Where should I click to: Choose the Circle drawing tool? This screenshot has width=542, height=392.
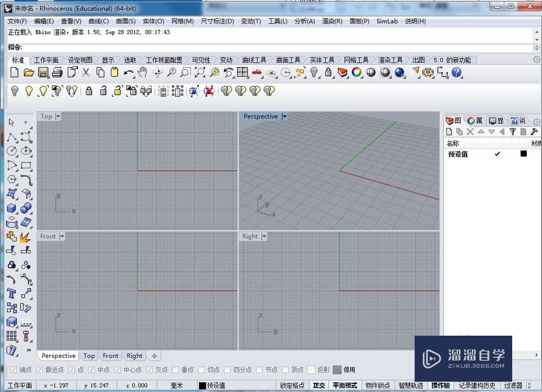click(11, 151)
